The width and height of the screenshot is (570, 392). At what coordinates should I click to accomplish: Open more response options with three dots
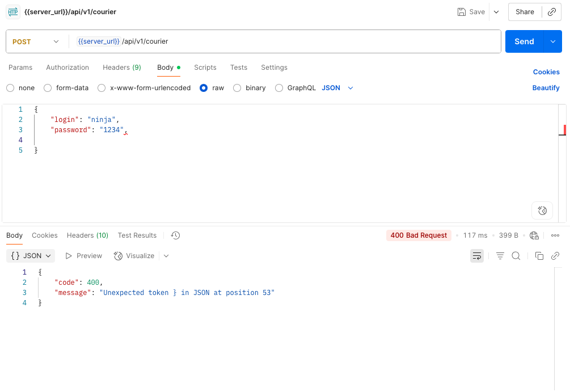point(555,235)
